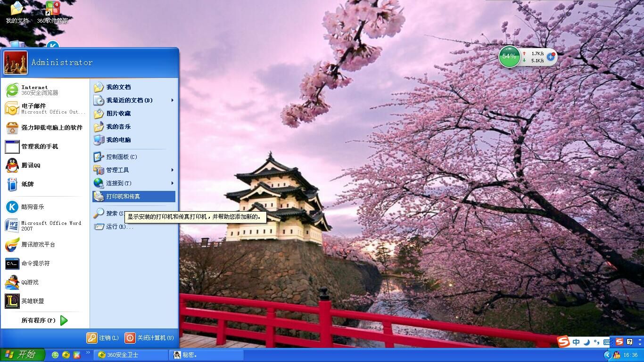Image resolution: width=644 pixels, height=362 pixels.
Task: Click the 开始 Start button
Action: [22, 355]
